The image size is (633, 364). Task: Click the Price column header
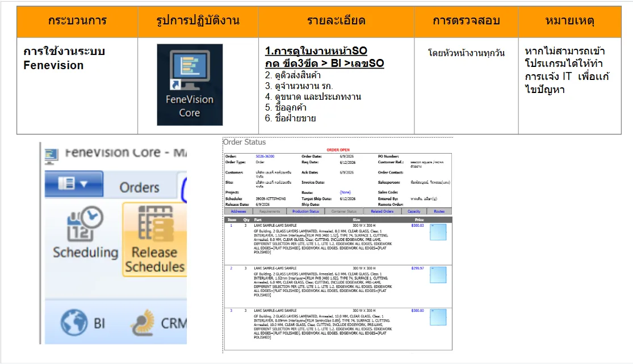(x=419, y=219)
